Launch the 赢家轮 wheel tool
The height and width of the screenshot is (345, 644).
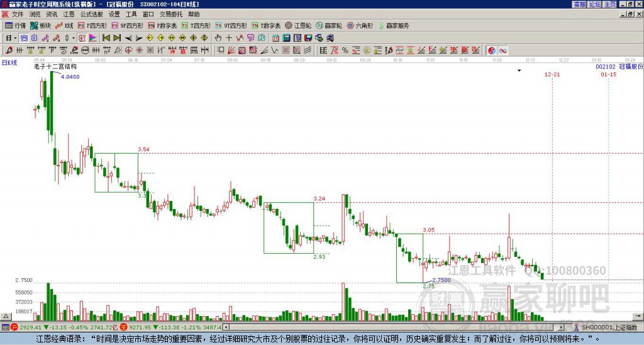click(329, 25)
